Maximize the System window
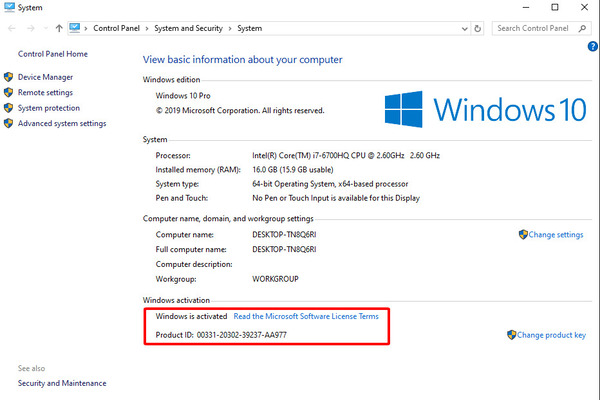 (x=555, y=7)
